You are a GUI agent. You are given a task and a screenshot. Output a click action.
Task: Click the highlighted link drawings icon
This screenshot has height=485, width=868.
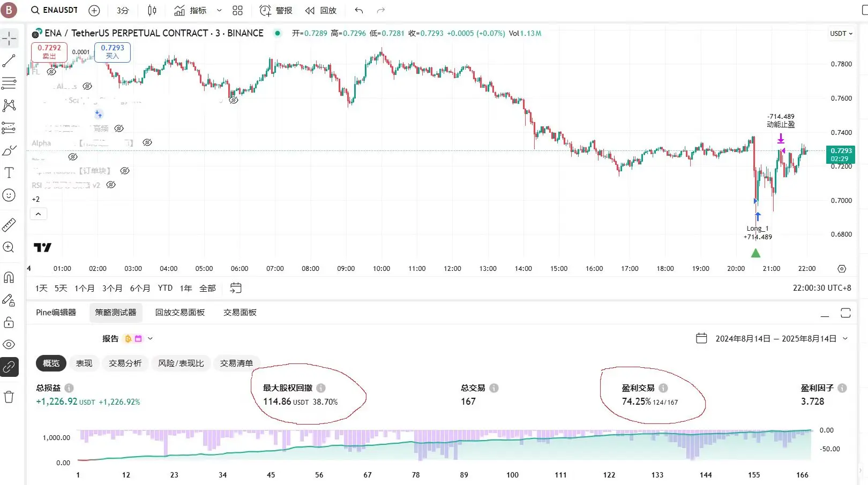9,367
